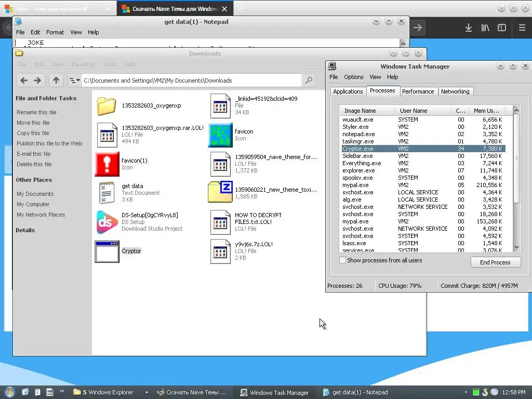Switch to Windows Task Manager taskbar button
The height and width of the screenshot is (399, 532).
275,393
